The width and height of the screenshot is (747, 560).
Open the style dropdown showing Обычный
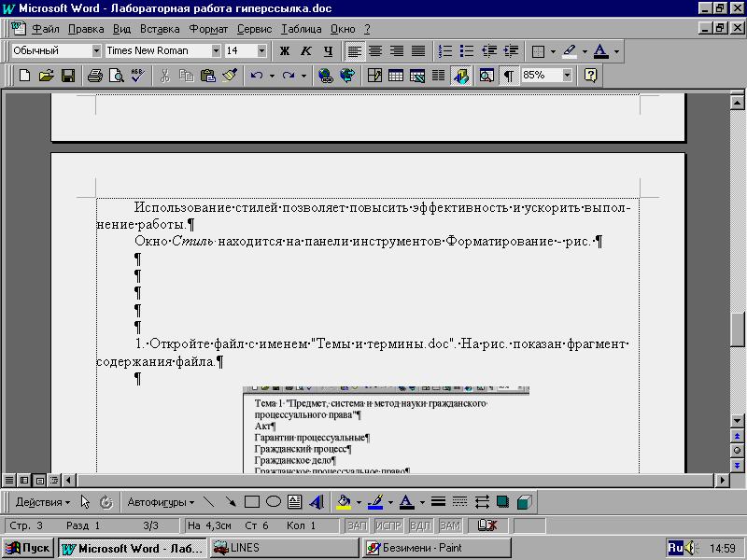tap(96, 50)
